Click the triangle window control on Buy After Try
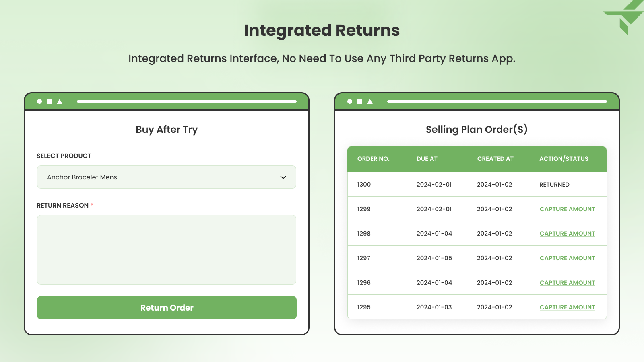 pyautogui.click(x=59, y=101)
